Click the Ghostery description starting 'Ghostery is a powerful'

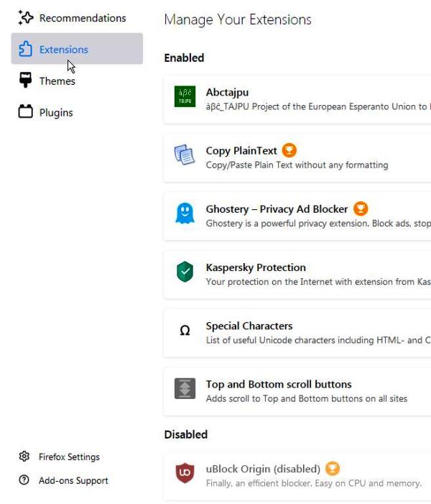coord(318,224)
